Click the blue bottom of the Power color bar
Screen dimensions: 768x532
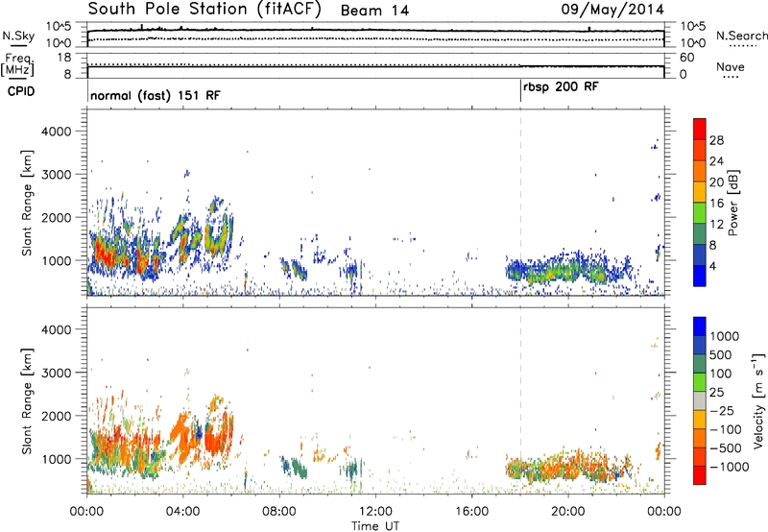[700, 276]
